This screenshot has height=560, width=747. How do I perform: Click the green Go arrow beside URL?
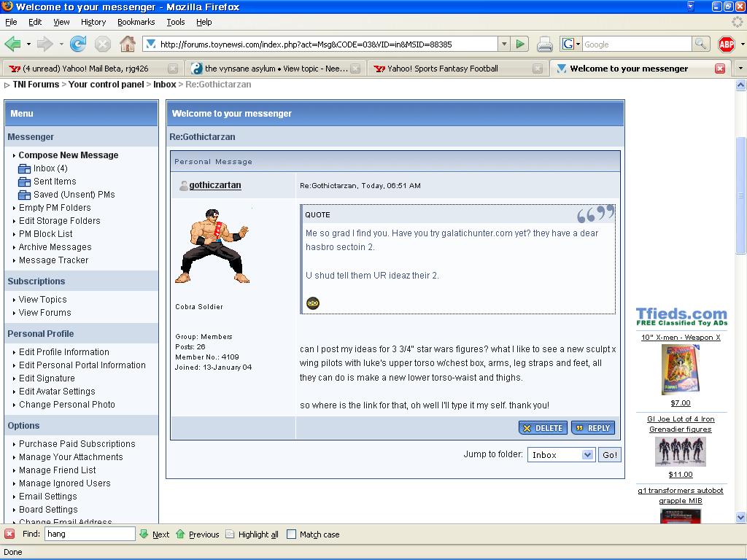pos(520,44)
